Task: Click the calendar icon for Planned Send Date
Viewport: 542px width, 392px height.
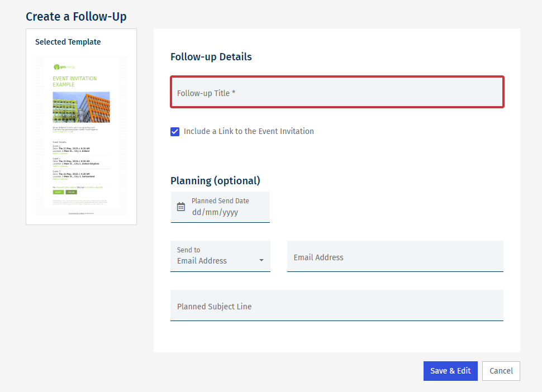Action: [x=181, y=207]
